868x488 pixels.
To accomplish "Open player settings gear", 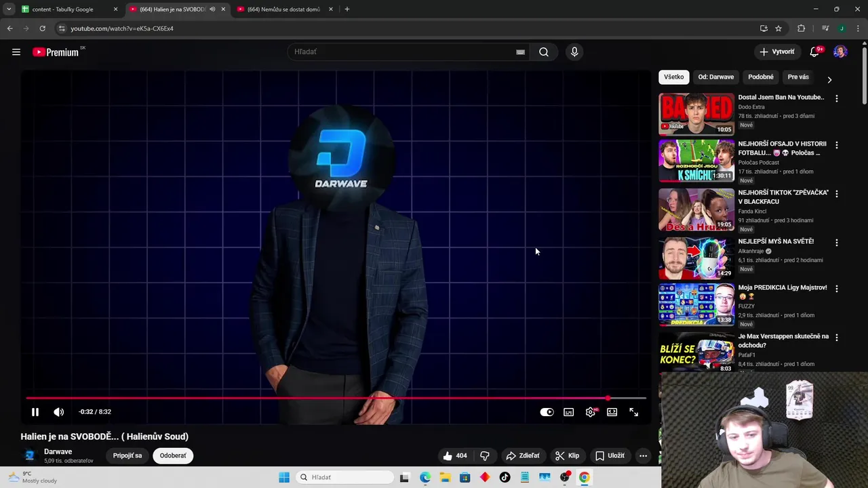I will click(591, 412).
